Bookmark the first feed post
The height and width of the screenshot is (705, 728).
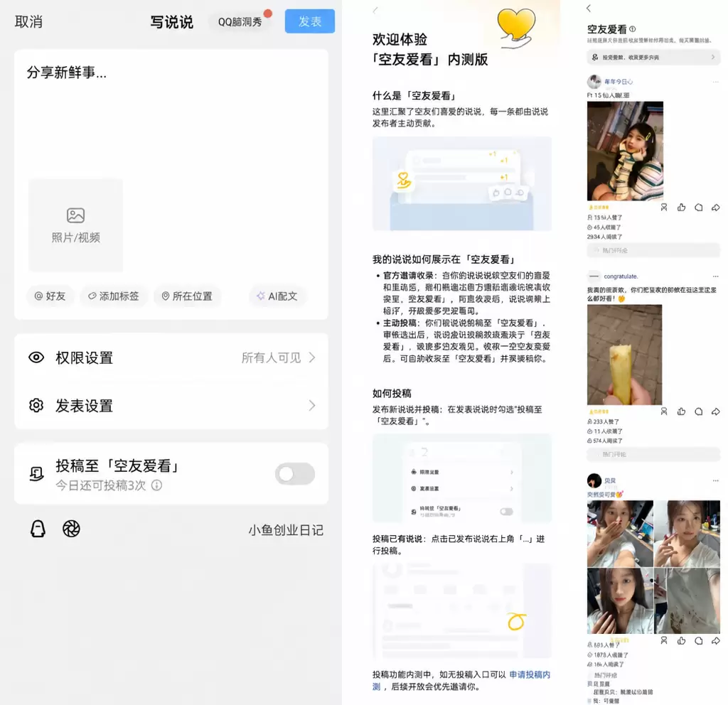[x=664, y=208]
